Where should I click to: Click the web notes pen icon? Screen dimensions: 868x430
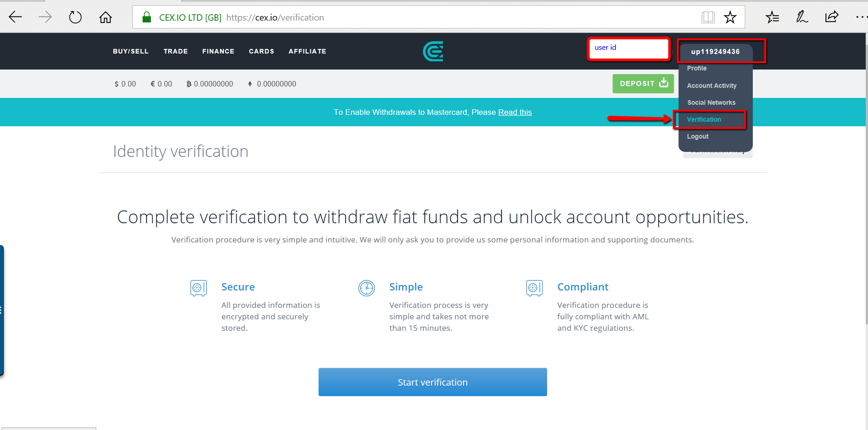coord(802,17)
